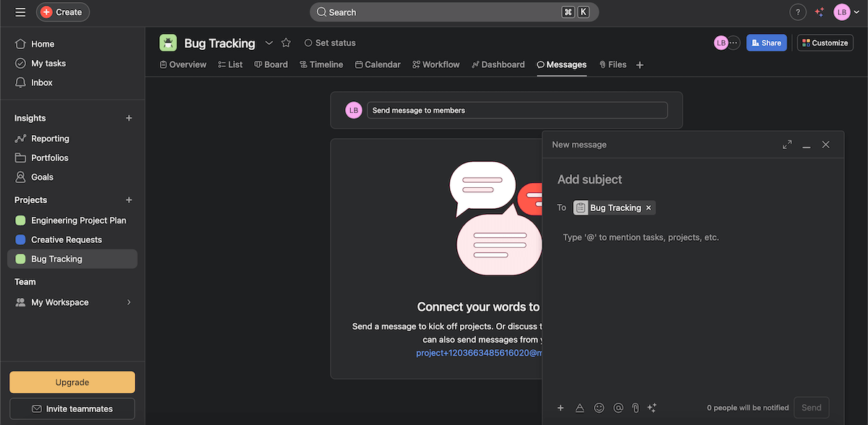Toggle the sidebar with hamburger menu
Screen dimensions: 868x425
(20, 12)
